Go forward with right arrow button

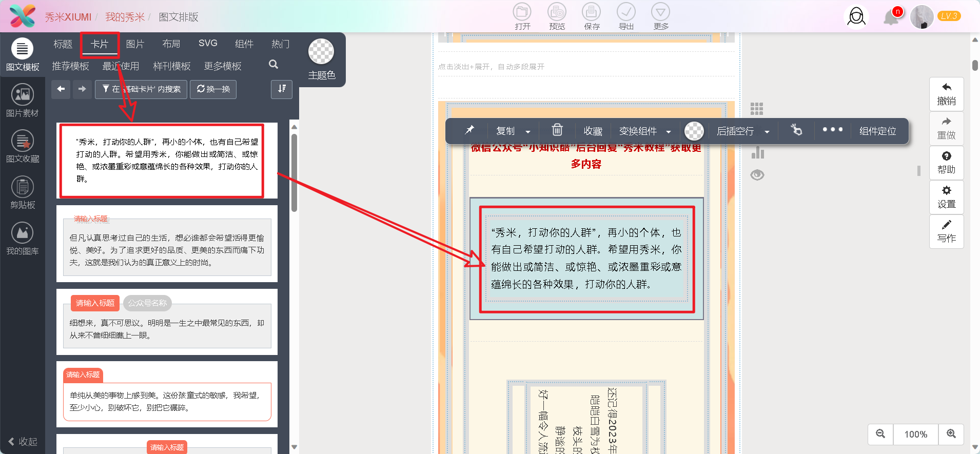[x=82, y=89]
